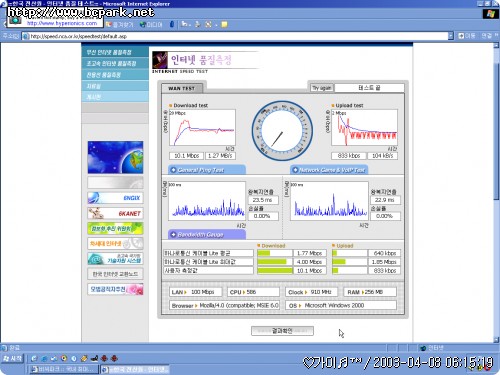
Task: Open the 게시판 sidebar menu item
Action: [x=115, y=97]
